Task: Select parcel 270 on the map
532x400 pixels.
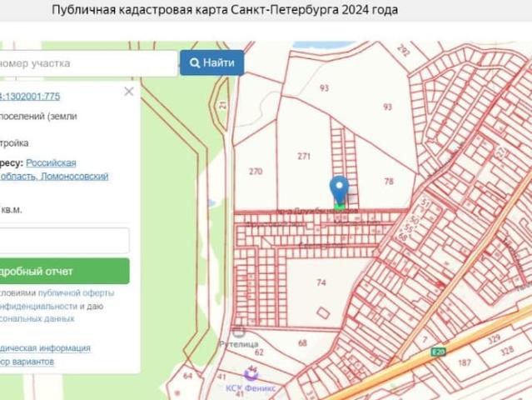Action: pyautogui.click(x=255, y=172)
